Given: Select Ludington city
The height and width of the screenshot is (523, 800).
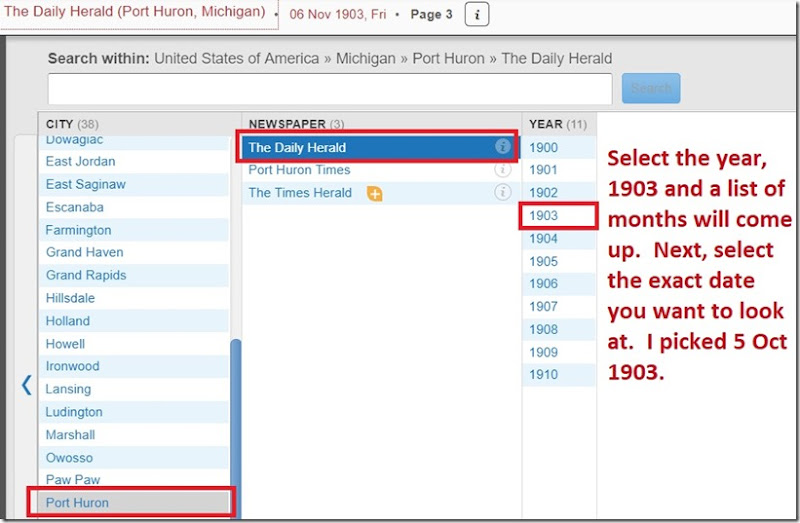Looking at the screenshot, I should click(x=134, y=412).
